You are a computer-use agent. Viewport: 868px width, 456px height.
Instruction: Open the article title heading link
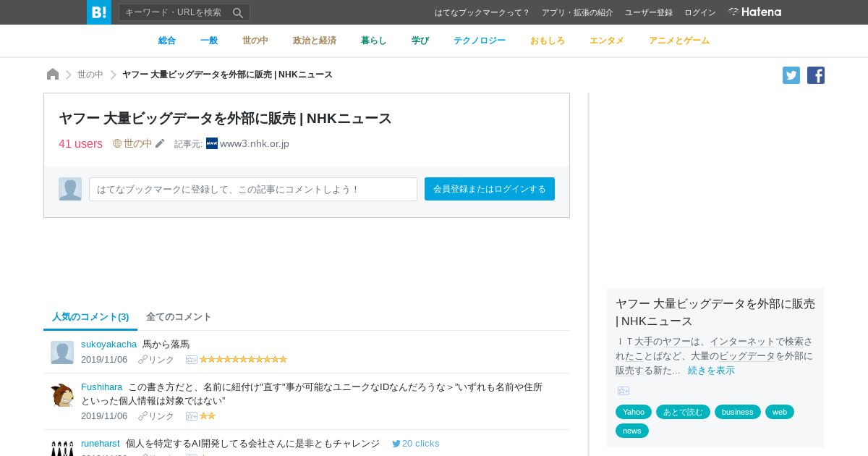coord(225,118)
